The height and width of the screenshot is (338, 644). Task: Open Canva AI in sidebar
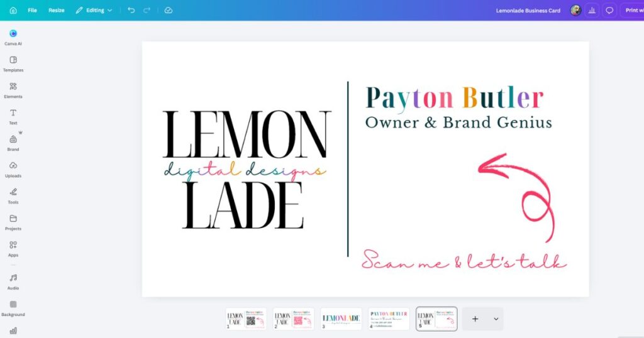[x=13, y=37]
